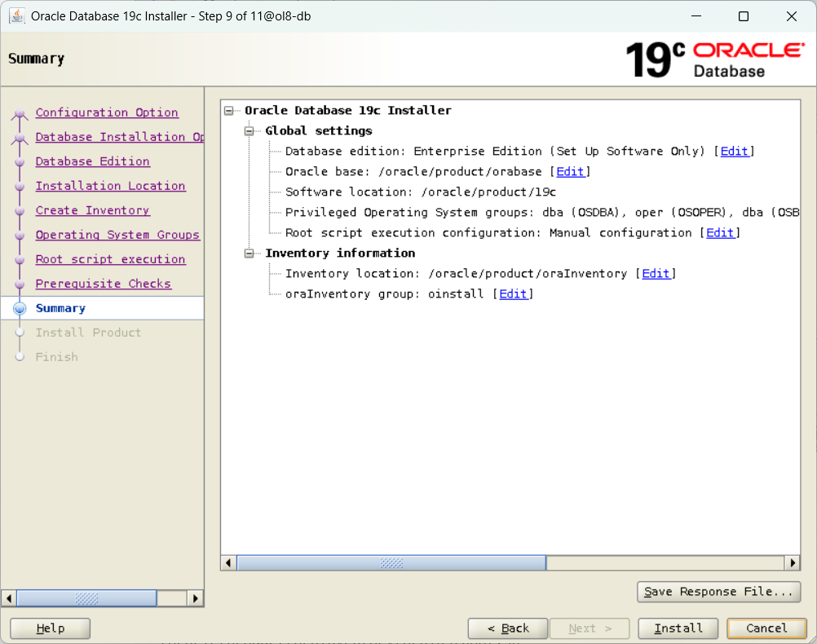Return to Database Edition step
Screen dimensions: 817x644
click(93, 161)
